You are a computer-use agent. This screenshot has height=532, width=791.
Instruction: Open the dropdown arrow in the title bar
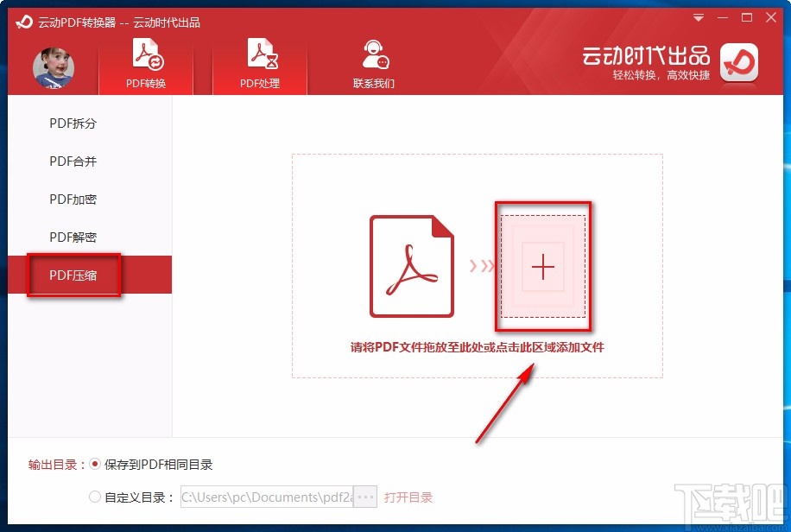pos(698,16)
